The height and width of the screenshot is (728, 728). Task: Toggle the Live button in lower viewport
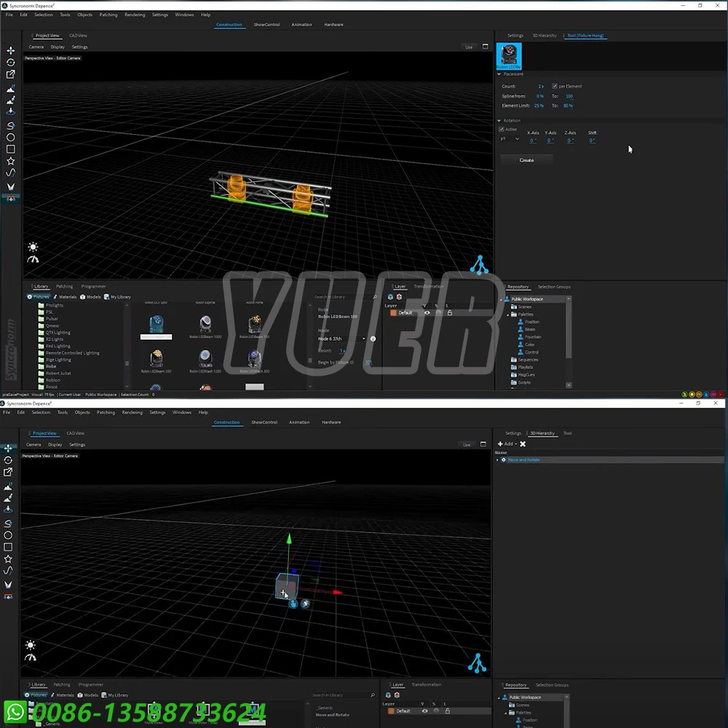pos(467,445)
